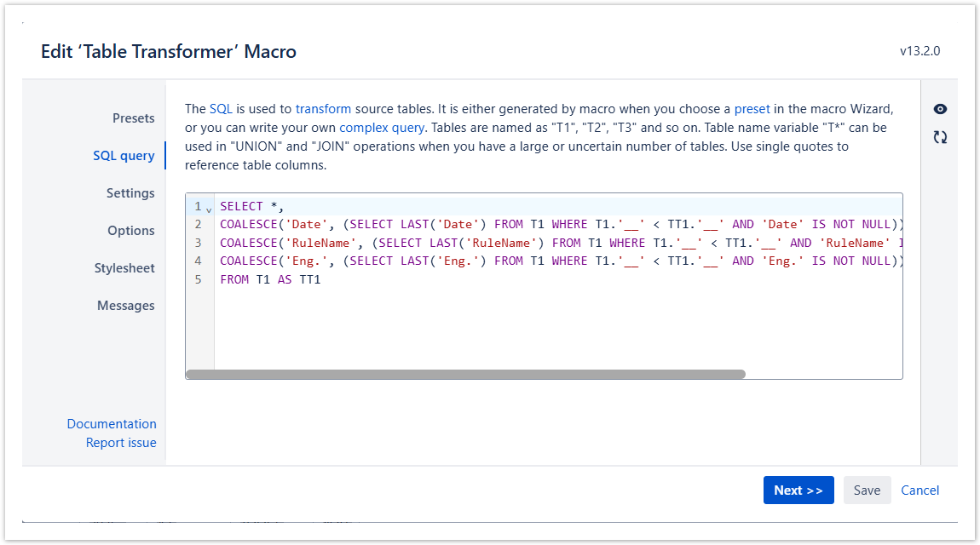Go to the Options tab

tap(130, 231)
